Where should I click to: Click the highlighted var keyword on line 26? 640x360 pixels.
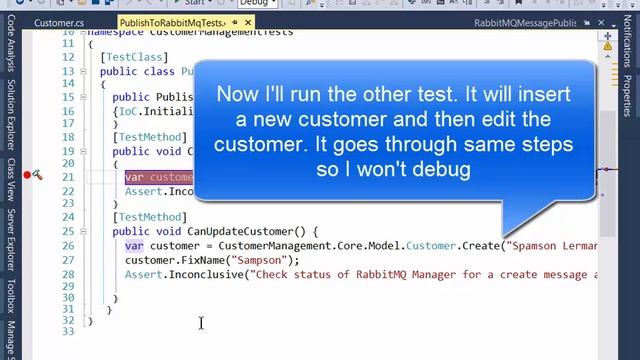coord(134,246)
